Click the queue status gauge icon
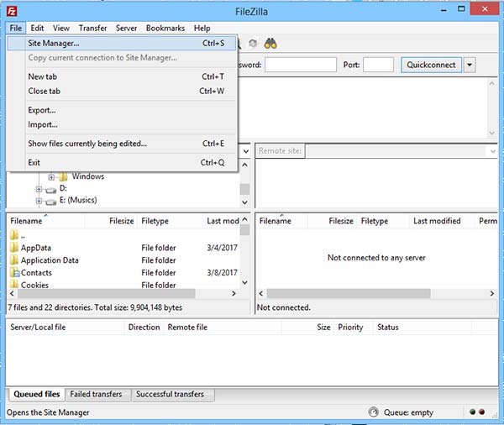 (x=373, y=412)
